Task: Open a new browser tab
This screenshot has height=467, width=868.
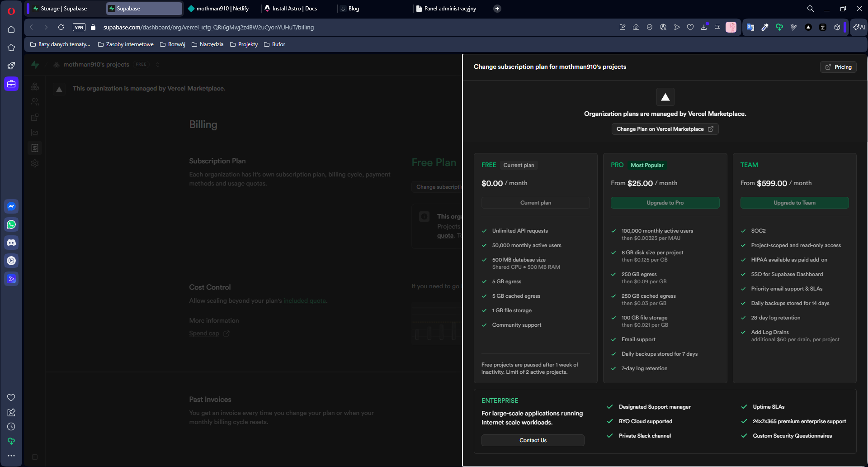Action: [x=497, y=9]
